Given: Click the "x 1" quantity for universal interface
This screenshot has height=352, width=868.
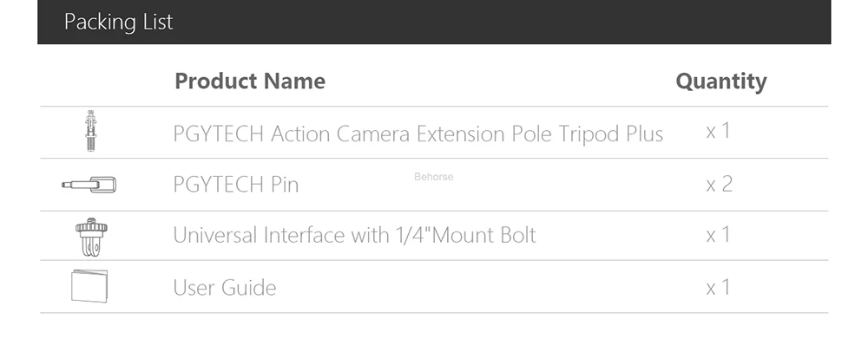Looking at the screenshot, I should [718, 235].
